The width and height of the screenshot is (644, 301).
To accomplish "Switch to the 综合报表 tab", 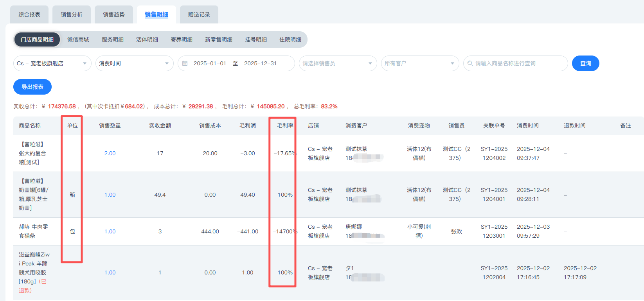I will (x=29, y=14).
